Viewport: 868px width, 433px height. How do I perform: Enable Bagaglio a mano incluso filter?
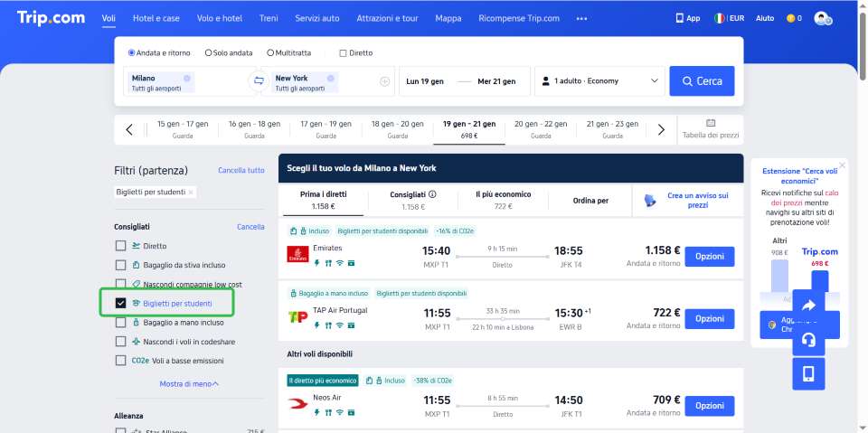(120, 322)
